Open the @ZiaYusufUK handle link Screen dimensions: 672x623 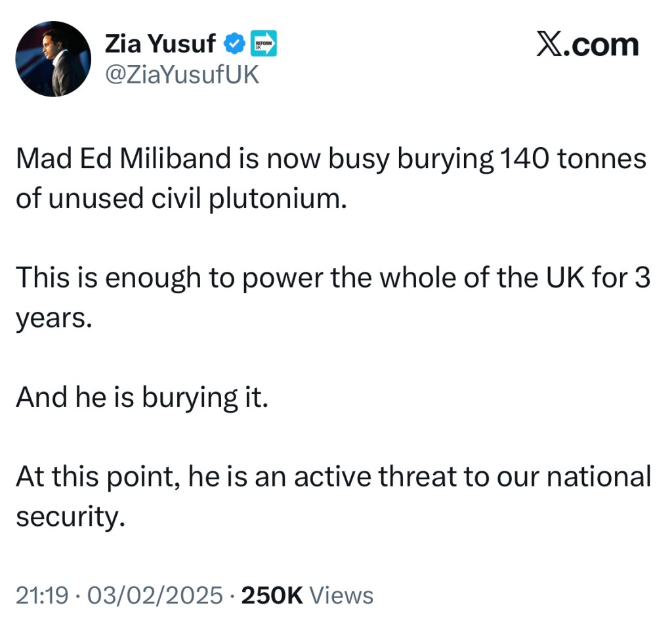tap(182, 75)
